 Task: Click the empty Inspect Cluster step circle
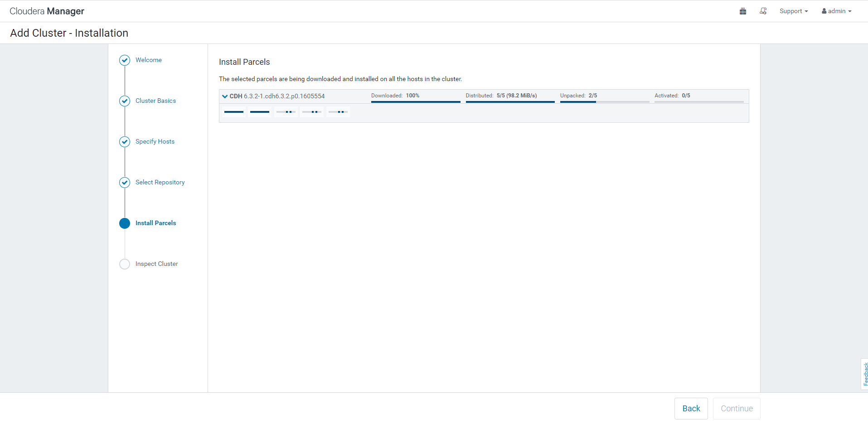click(125, 264)
